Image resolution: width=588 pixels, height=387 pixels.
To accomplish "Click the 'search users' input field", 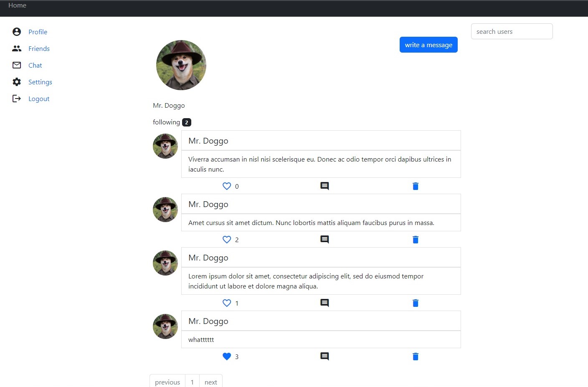I will click(512, 31).
